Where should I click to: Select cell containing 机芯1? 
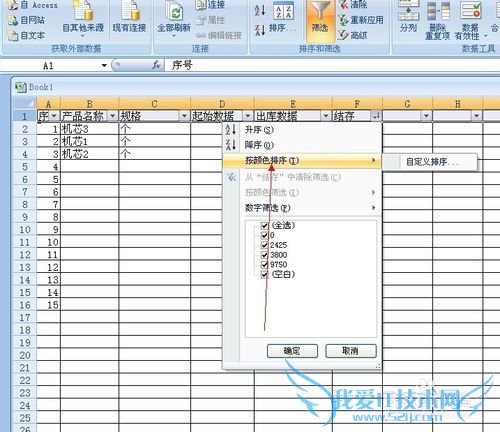click(x=89, y=142)
